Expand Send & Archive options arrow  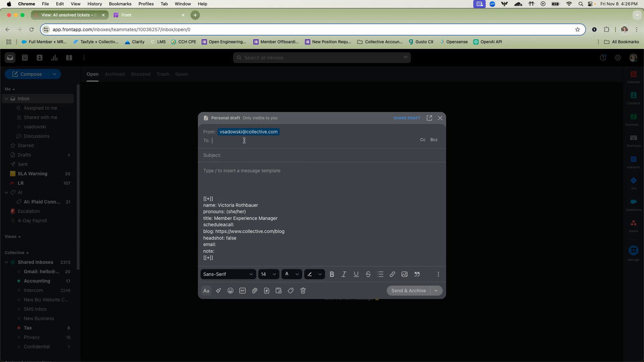(436, 291)
